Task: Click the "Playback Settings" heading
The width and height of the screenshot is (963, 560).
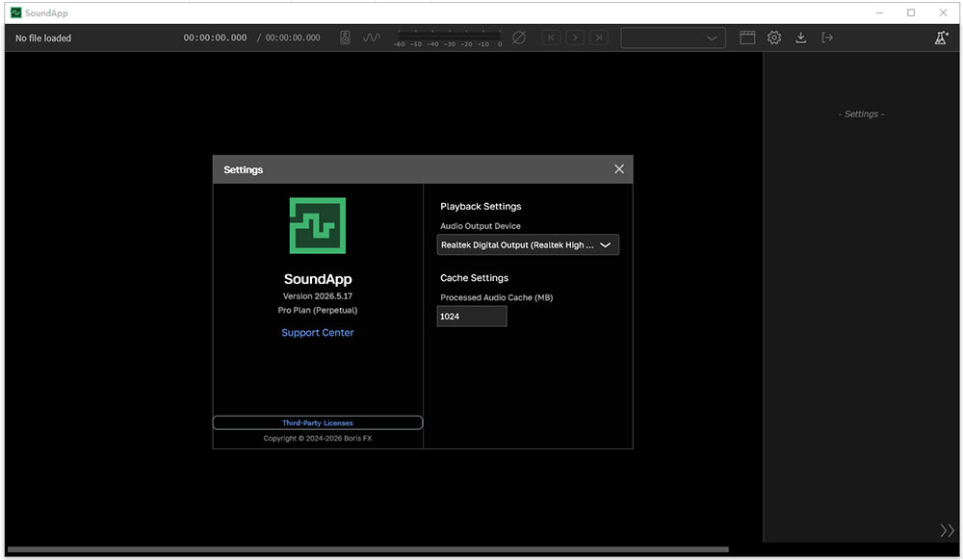Action: [481, 206]
